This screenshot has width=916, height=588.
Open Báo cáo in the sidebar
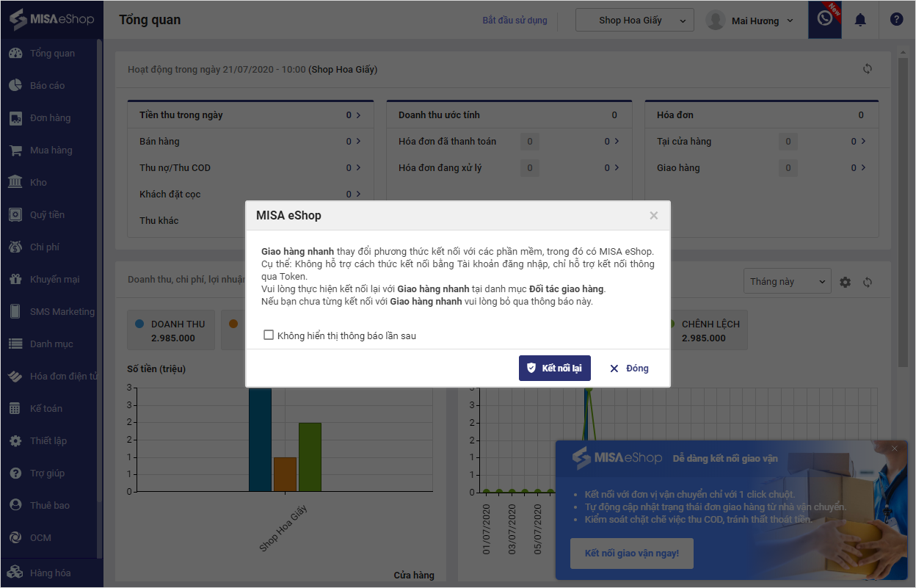47,85
